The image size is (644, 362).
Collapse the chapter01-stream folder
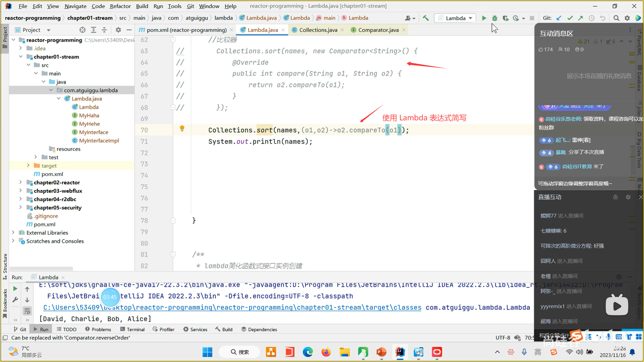coord(20,57)
